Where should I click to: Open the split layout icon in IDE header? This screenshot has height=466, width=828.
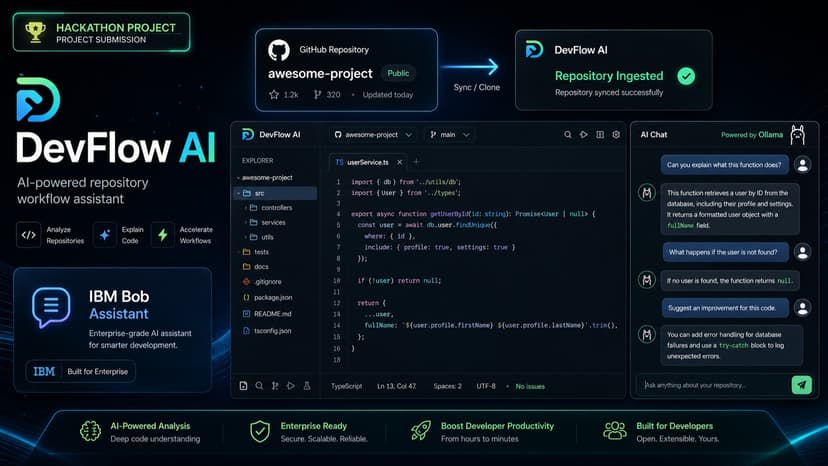tap(600, 135)
